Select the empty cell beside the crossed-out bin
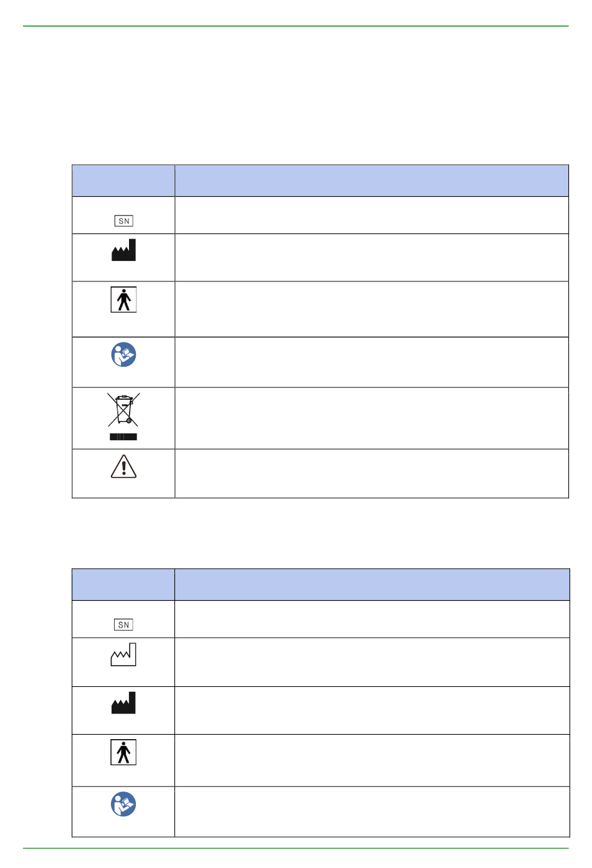Image resolution: width=592 pixels, height=868 pixels. (372, 418)
